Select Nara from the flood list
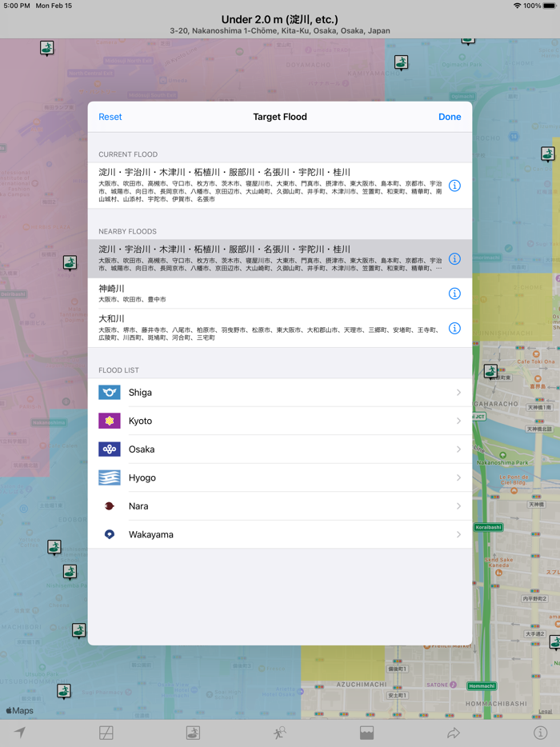 [279, 506]
